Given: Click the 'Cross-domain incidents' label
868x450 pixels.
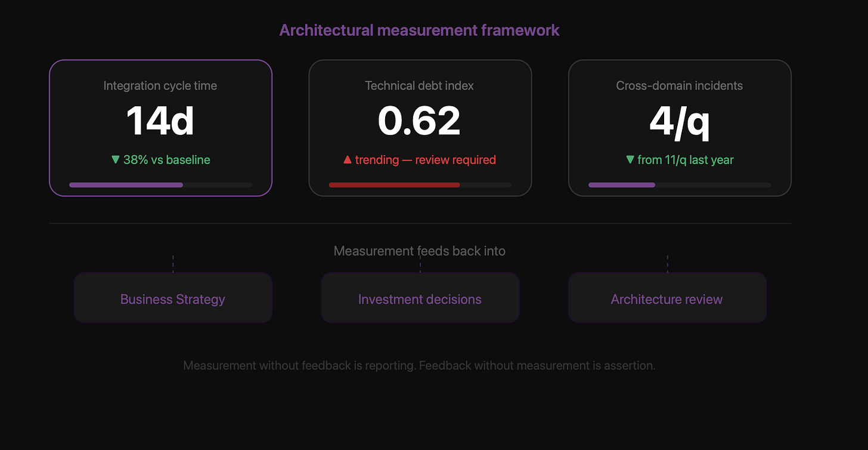Looking at the screenshot, I should 680,86.
